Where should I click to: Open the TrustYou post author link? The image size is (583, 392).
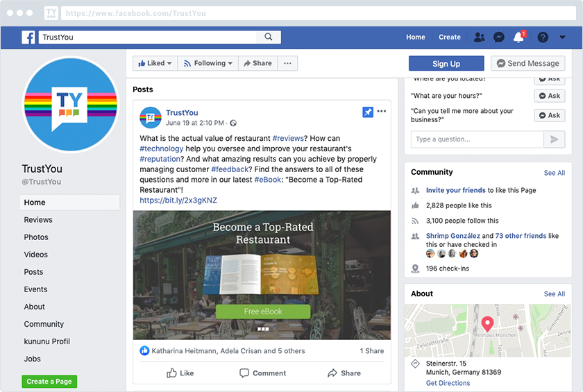pos(182,112)
